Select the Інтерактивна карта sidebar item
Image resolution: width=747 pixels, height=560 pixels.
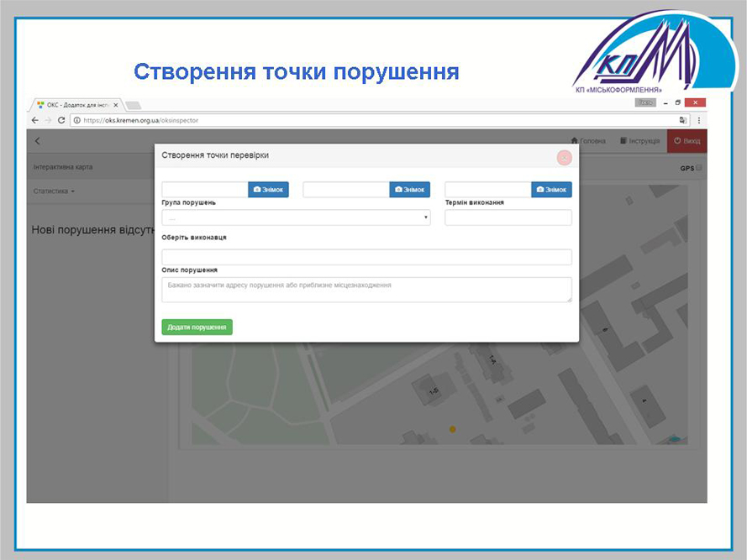point(63,167)
